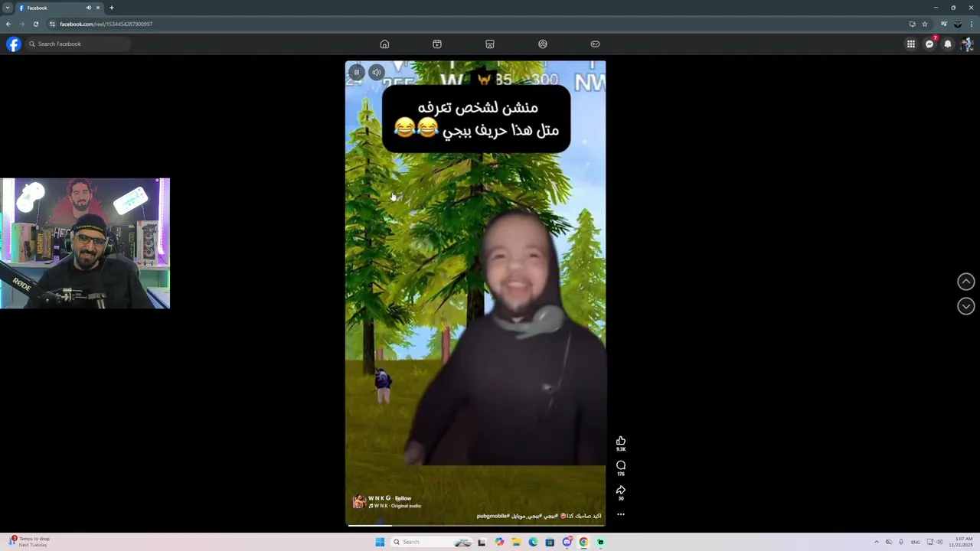Screen dimensions: 980x551
Task: Open W N K profile avatar
Action: point(358,501)
